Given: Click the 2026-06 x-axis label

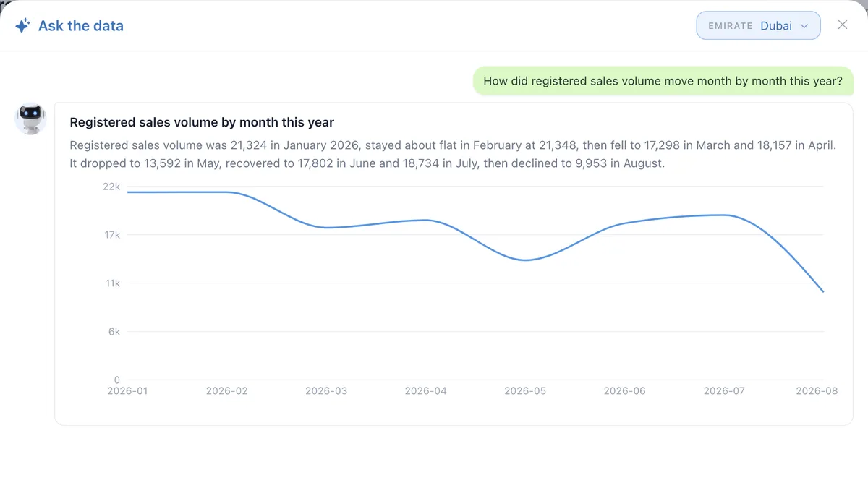Looking at the screenshot, I should tap(625, 390).
